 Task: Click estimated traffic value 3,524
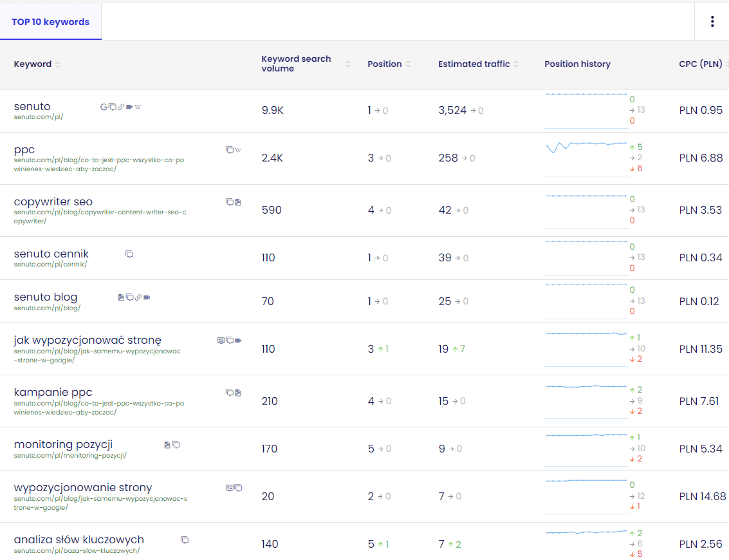(x=452, y=111)
